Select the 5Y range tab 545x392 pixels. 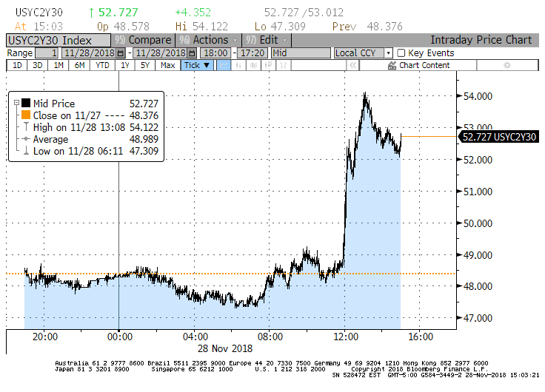(x=145, y=65)
